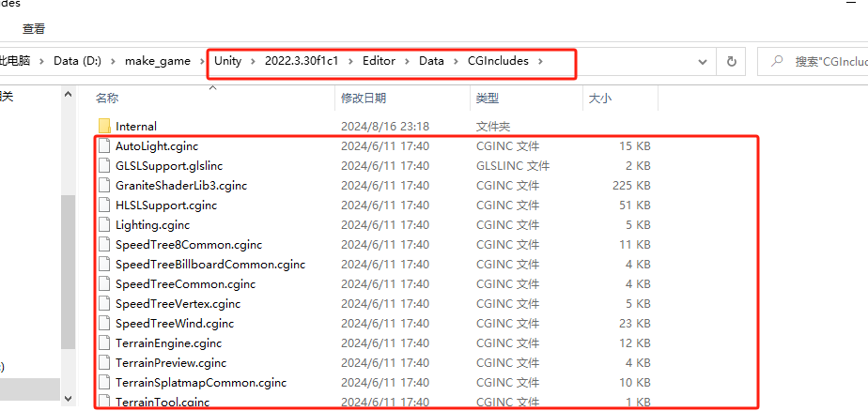
Task: Click the 225 KB size cell
Action: point(631,185)
